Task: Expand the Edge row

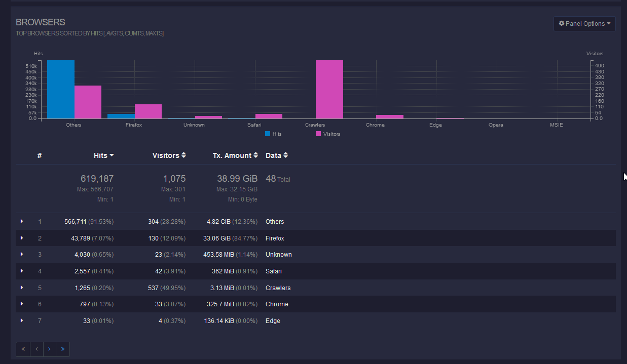Action: [22, 320]
